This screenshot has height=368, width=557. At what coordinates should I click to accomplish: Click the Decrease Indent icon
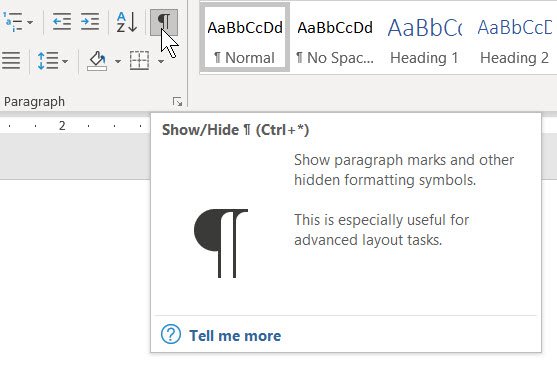(62, 22)
